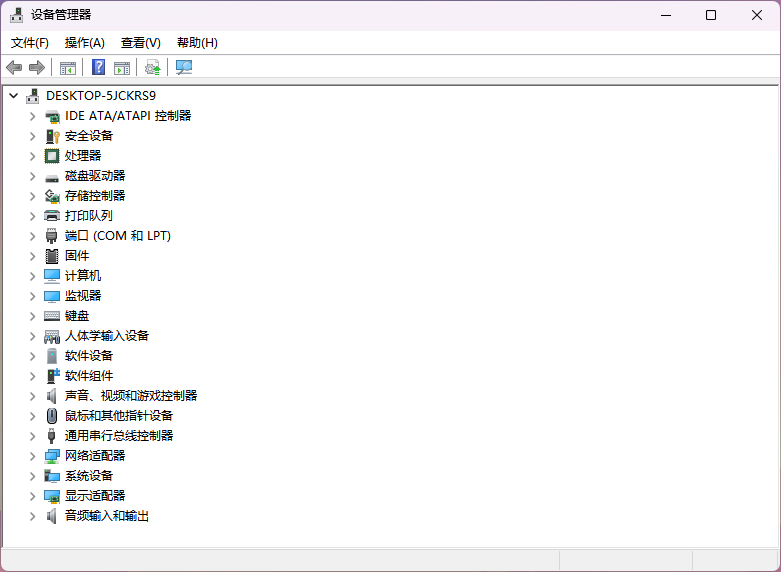This screenshot has width=781, height=572.
Task: Expand the 显示适配器 tree node
Action: [x=32, y=496]
